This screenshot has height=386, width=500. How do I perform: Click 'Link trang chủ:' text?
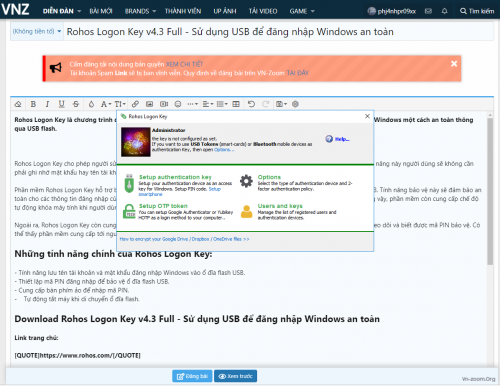pyautogui.click(x=36, y=338)
